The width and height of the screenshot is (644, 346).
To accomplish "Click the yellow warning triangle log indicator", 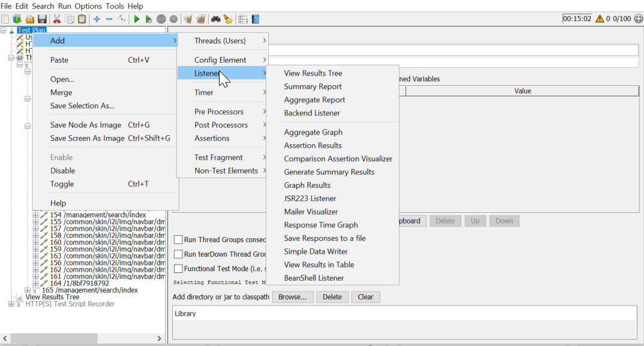I will point(600,19).
